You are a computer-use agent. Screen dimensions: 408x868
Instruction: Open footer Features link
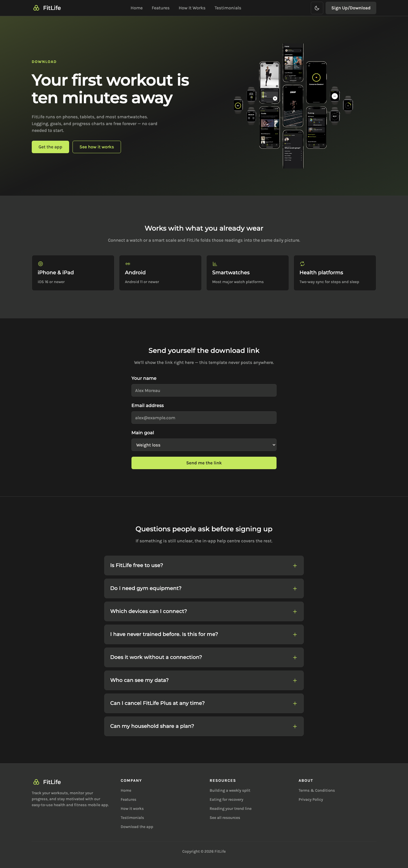coord(128,800)
